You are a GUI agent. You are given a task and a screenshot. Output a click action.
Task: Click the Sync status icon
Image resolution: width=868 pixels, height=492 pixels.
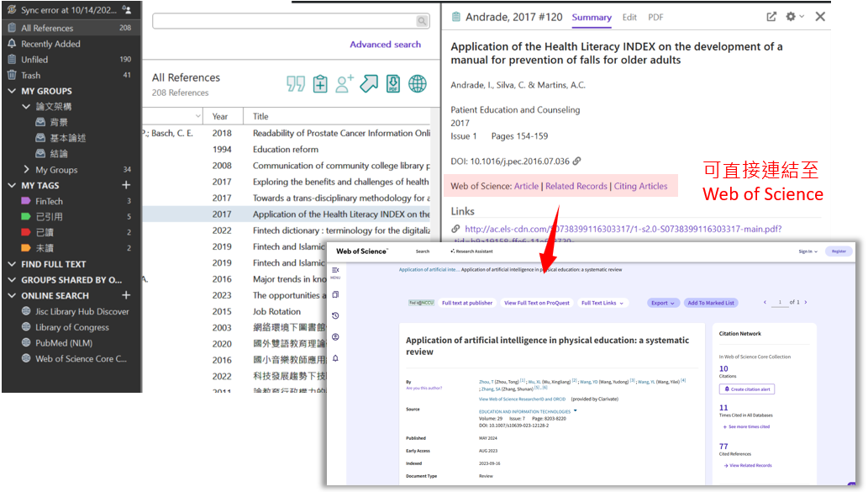pyautogui.click(x=12, y=10)
